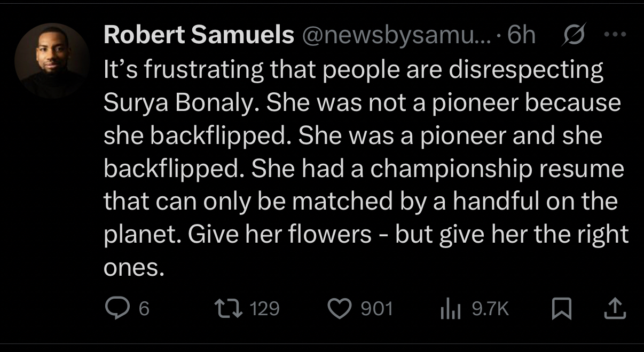Image resolution: width=644 pixels, height=352 pixels.
Task: Open Robert Samuels' profile picture
Action: pyautogui.click(x=52, y=60)
